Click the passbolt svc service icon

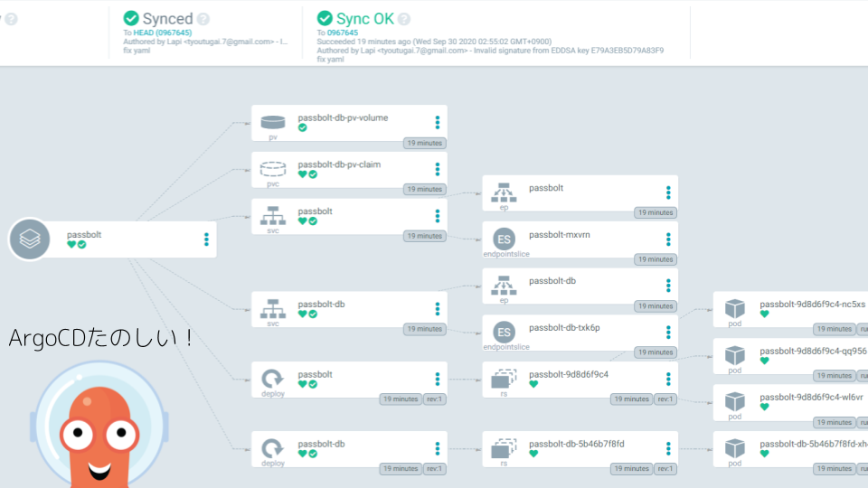273,215
